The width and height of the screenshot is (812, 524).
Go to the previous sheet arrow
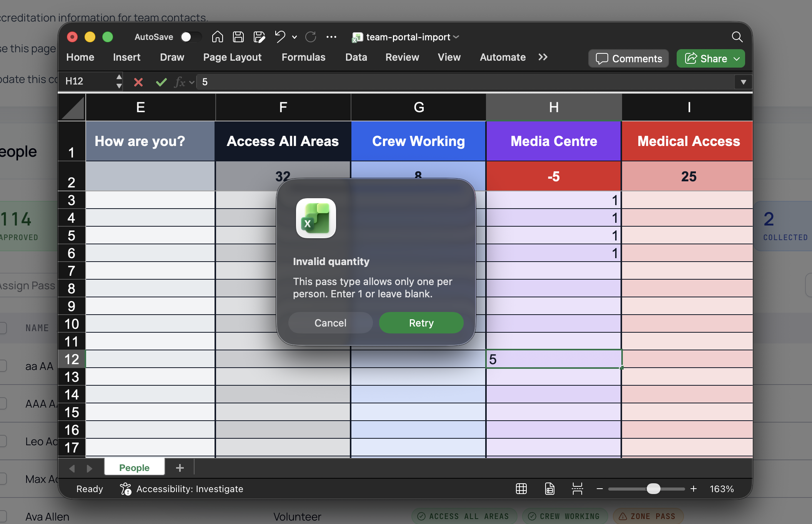tap(72, 468)
